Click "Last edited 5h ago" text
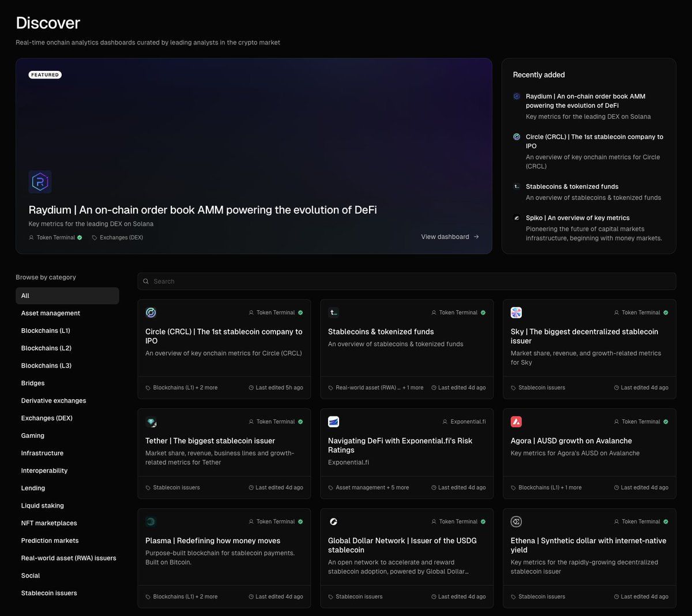 [x=279, y=388]
